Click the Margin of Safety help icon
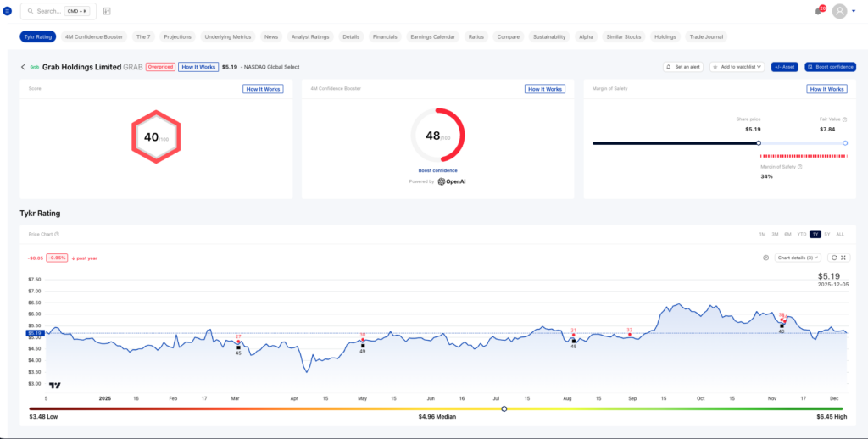 (800, 167)
